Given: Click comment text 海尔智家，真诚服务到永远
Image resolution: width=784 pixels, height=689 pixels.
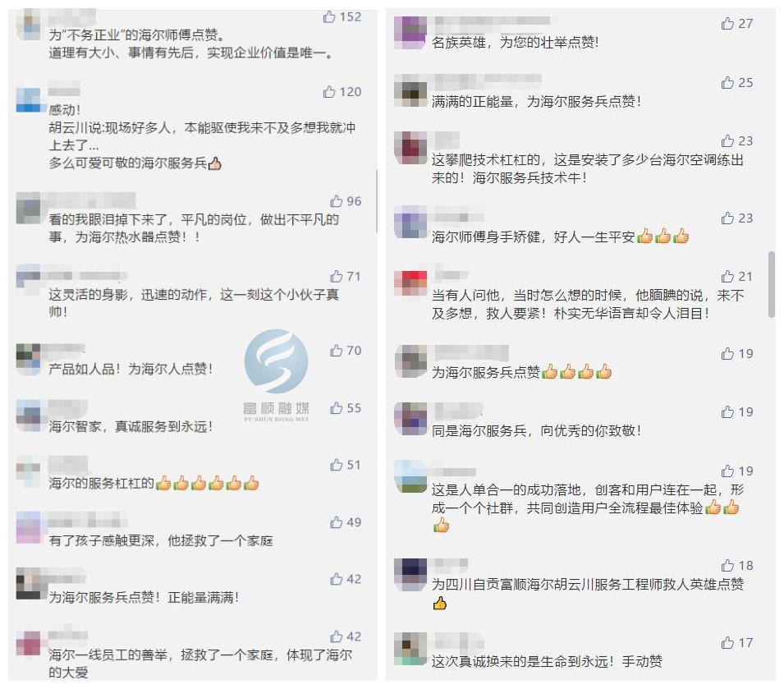Looking at the screenshot, I should [x=131, y=426].
